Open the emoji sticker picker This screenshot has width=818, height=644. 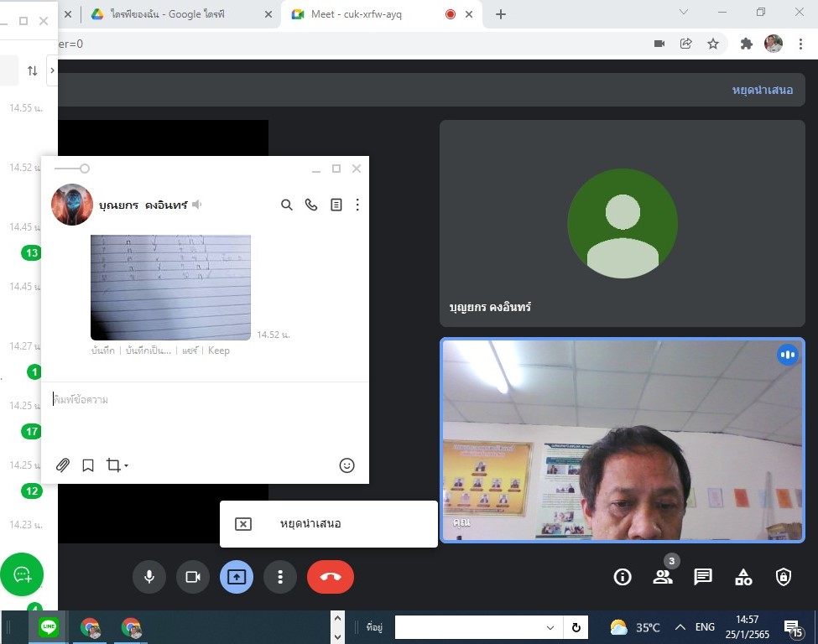346,465
